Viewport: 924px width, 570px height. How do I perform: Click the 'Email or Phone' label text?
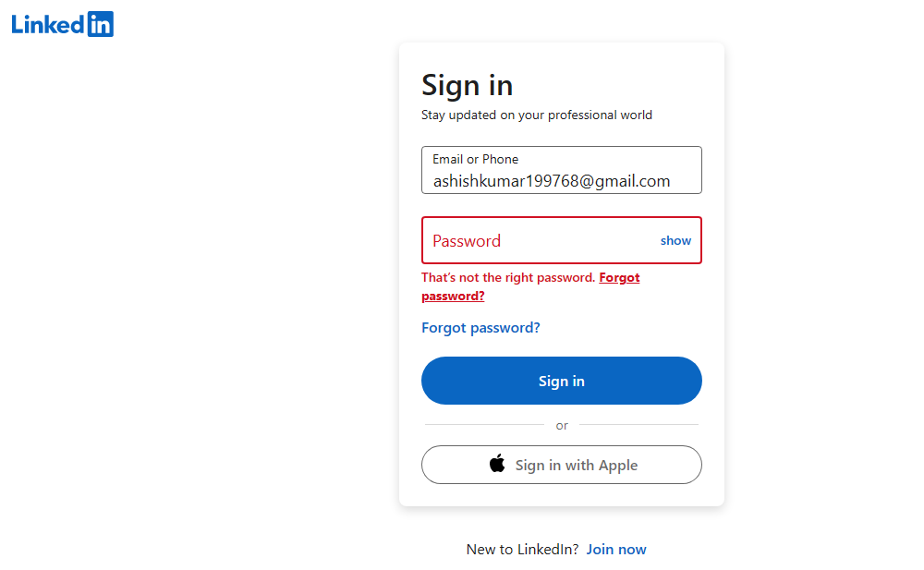coord(475,159)
